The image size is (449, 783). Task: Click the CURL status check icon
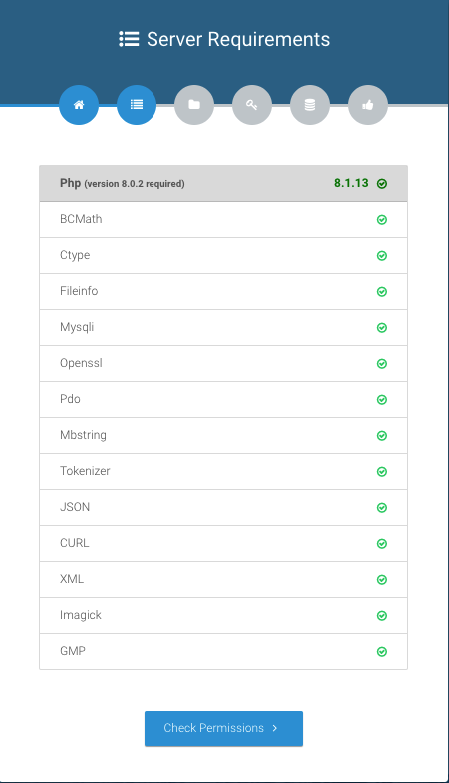382,544
